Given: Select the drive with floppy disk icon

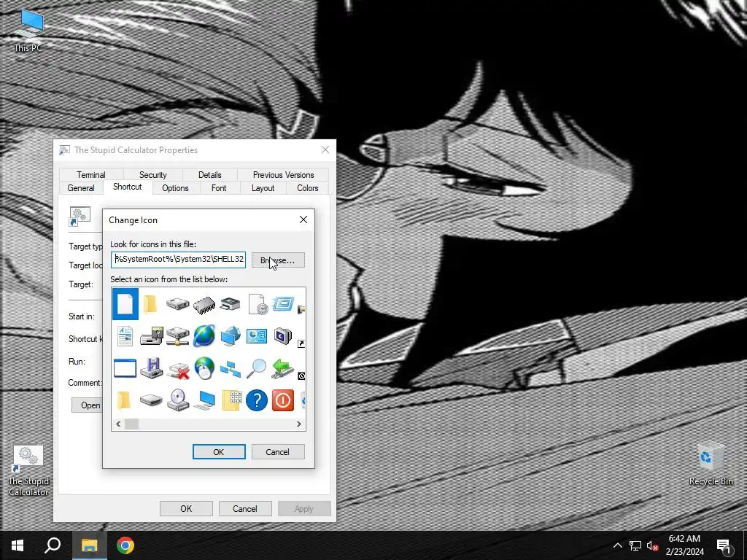Looking at the screenshot, I should pyautogui.click(x=152, y=368).
